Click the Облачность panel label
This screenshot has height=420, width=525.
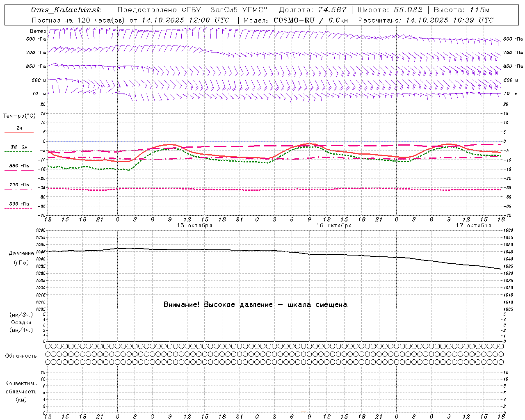(x=21, y=356)
